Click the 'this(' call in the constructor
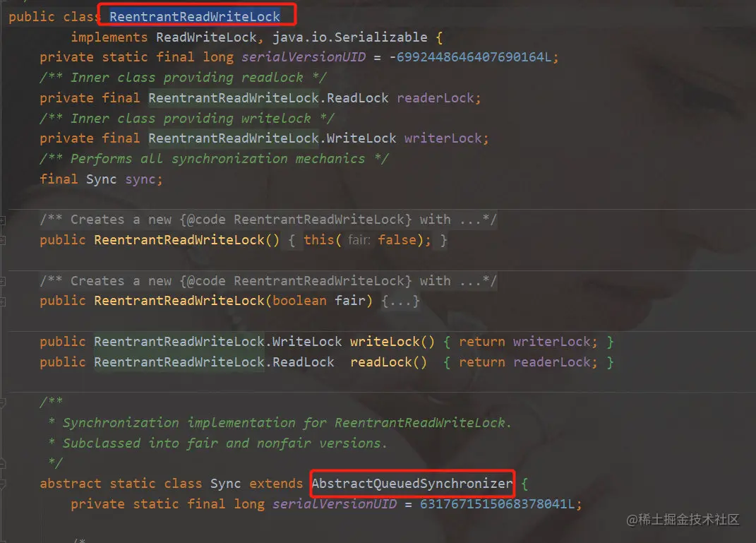The image size is (756, 543). [322, 239]
